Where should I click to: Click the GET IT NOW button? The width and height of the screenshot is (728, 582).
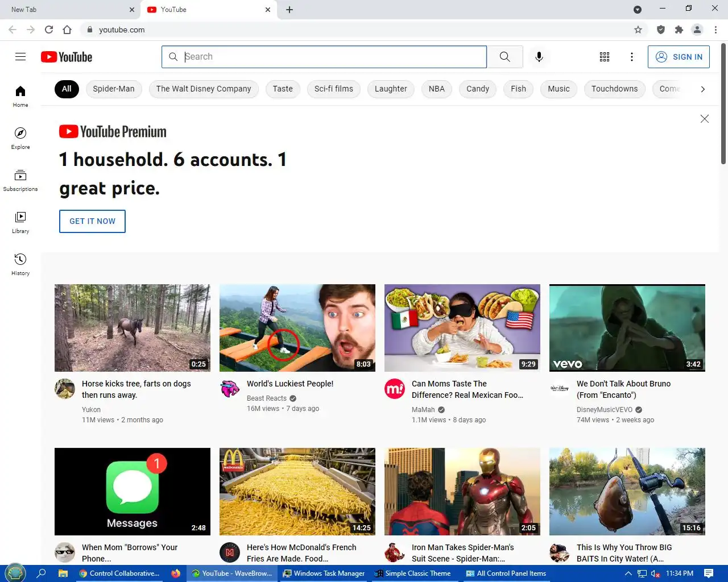tap(92, 221)
